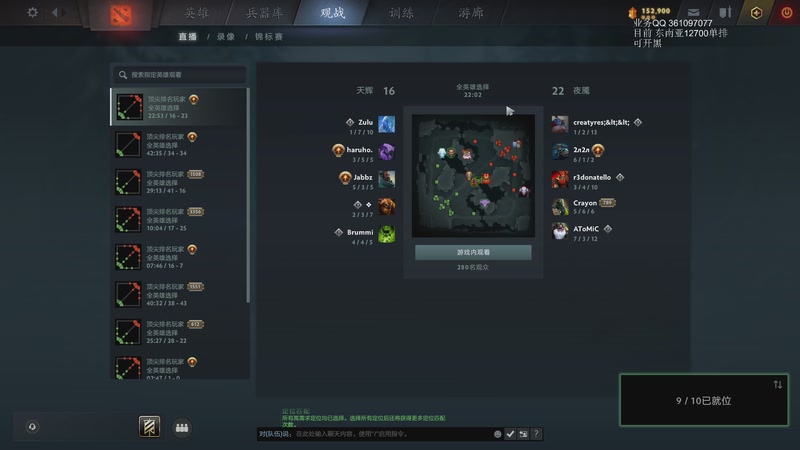Image resolution: width=800 pixels, height=450 pixels.
Task: Select the 录像 replays sub-tab
Action: click(x=226, y=37)
